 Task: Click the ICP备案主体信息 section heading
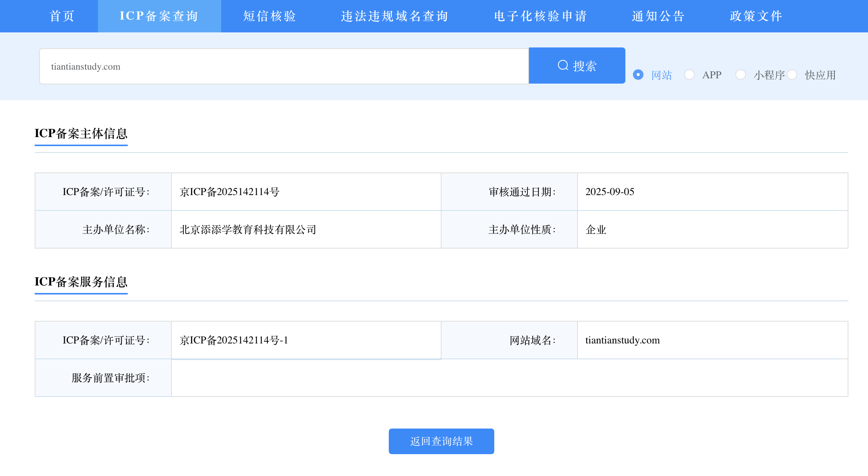tap(81, 133)
